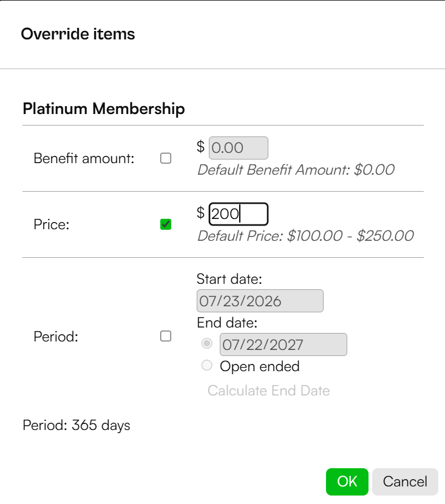Click the Platinum Membership heading
The height and width of the screenshot is (504, 445).
point(104,109)
